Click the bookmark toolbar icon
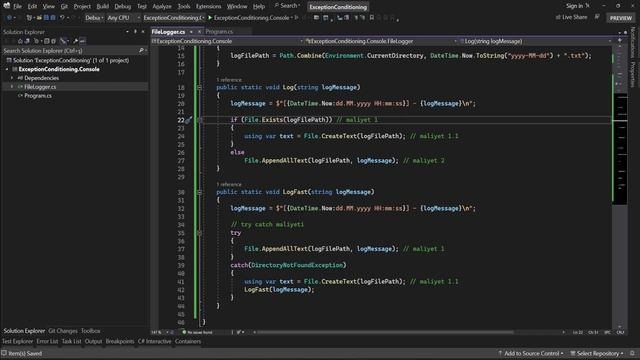The width and height of the screenshot is (640, 360). (x=371, y=18)
